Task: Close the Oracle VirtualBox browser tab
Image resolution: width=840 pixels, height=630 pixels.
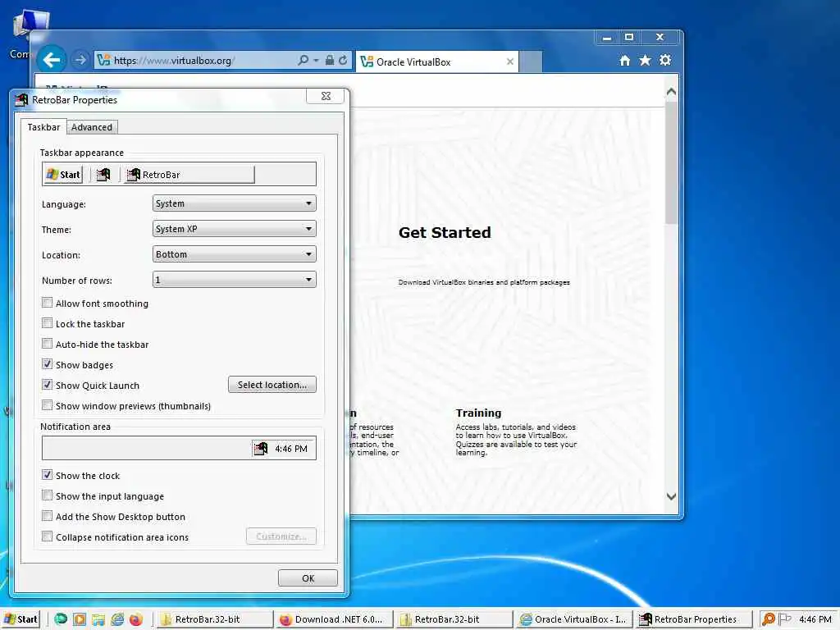Action: click(x=510, y=62)
